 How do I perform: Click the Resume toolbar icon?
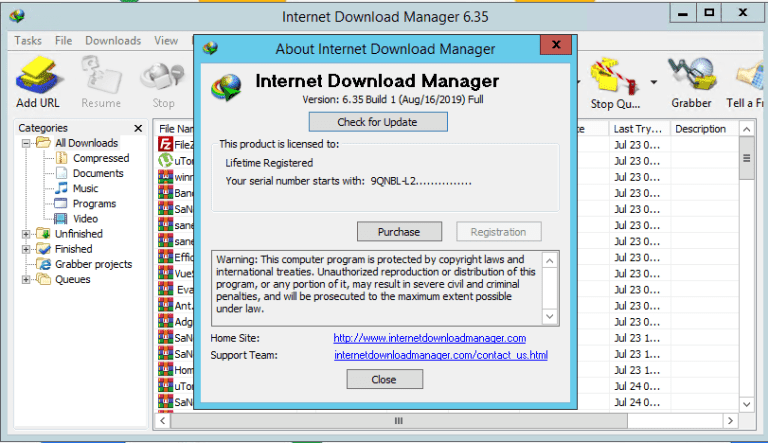click(101, 82)
